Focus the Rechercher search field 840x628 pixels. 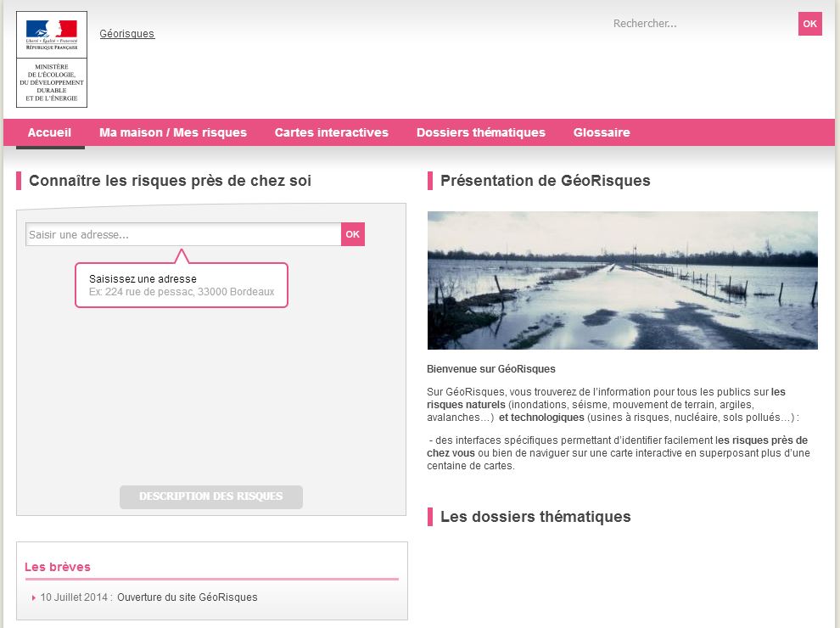tap(701, 24)
